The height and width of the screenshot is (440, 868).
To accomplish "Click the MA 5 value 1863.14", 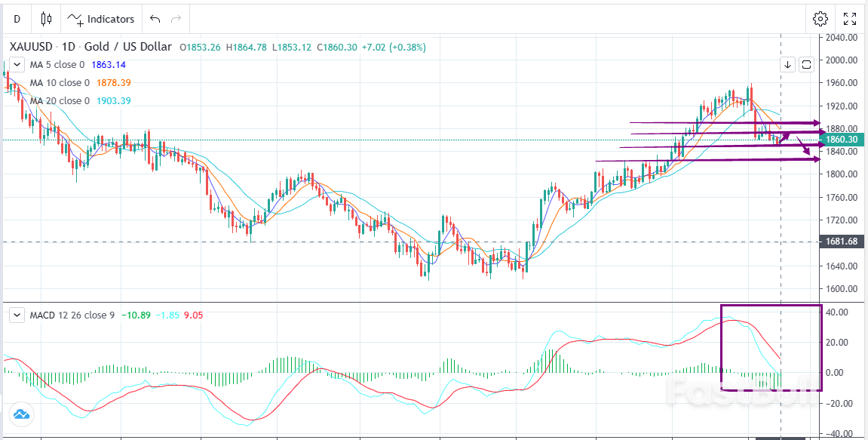I will click(x=109, y=65).
